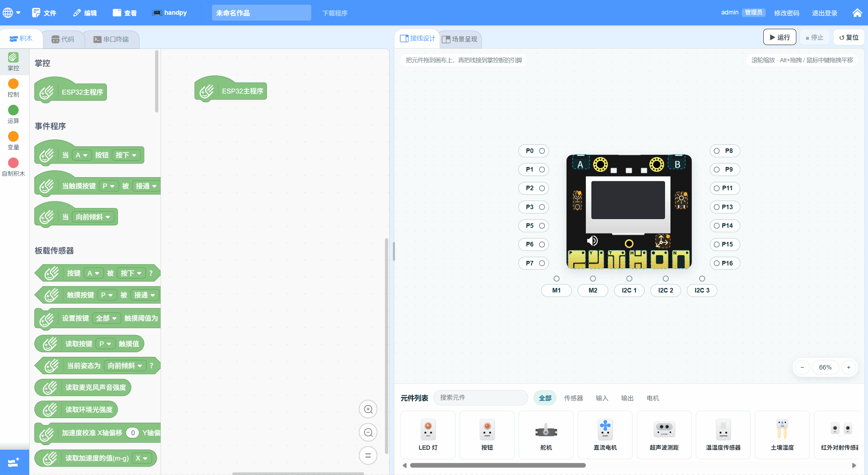Select the P0 pin connector circle
This screenshot has height=475, width=868.
click(x=542, y=151)
